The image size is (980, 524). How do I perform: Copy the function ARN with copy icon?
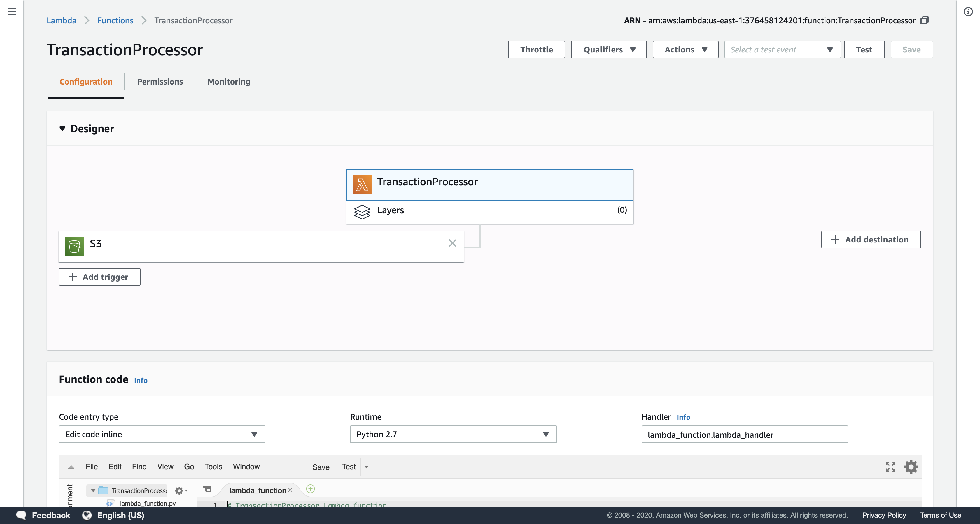click(x=925, y=20)
